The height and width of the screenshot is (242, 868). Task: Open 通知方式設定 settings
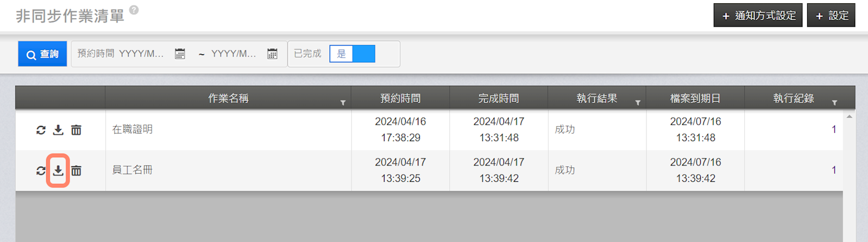pyautogui.click(x=758, y=16)
